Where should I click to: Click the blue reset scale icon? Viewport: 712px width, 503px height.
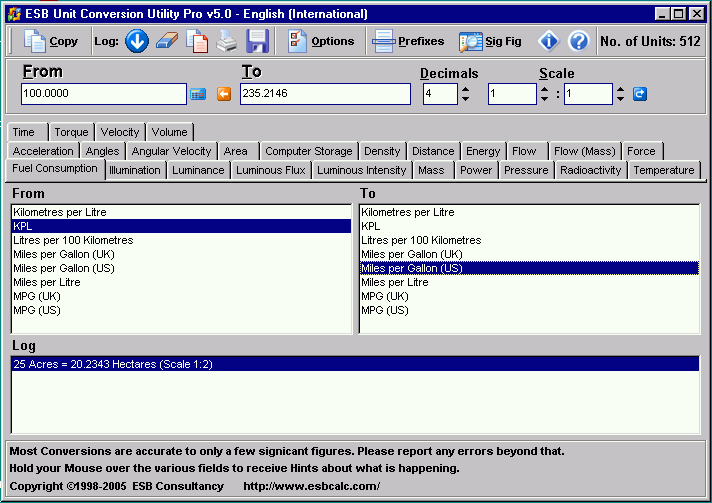[640, 94]
